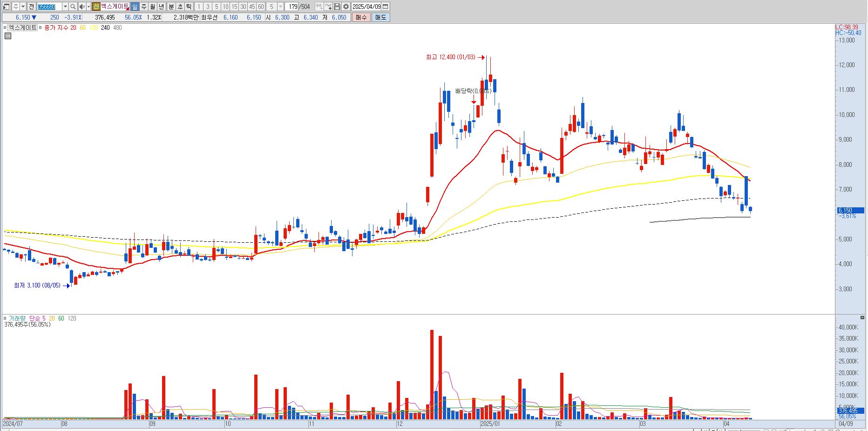Image resolution: width=868 pixels, height=431 pixels.
Task: Select the 10 interval button
Action: pyautogui.click(x=225, y=7)
